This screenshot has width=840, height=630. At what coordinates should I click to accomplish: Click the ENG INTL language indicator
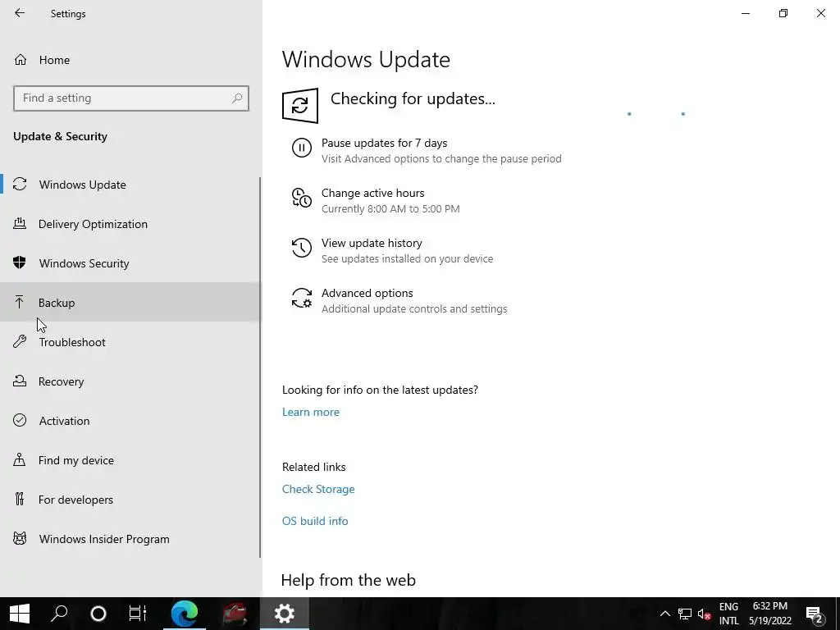(x=728, y=614)
